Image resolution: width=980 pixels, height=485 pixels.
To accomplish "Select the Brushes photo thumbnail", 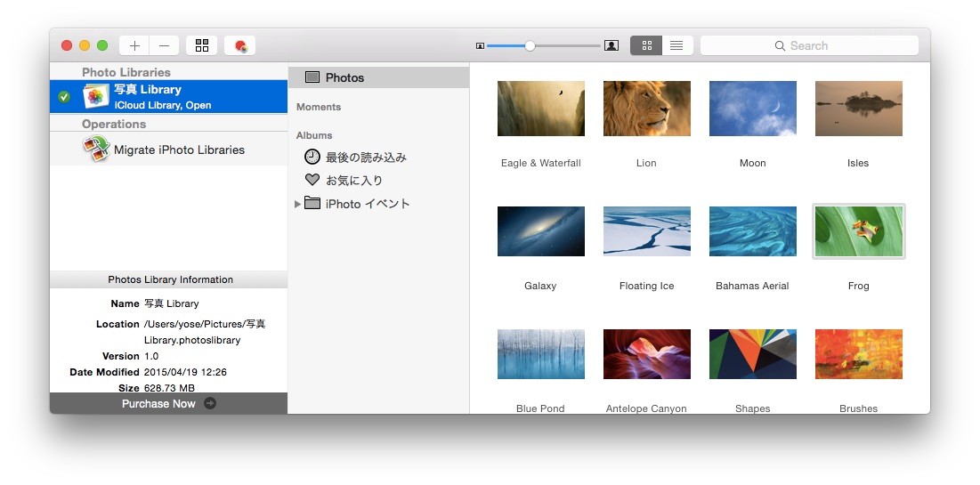I will click(x=859, y=354).
